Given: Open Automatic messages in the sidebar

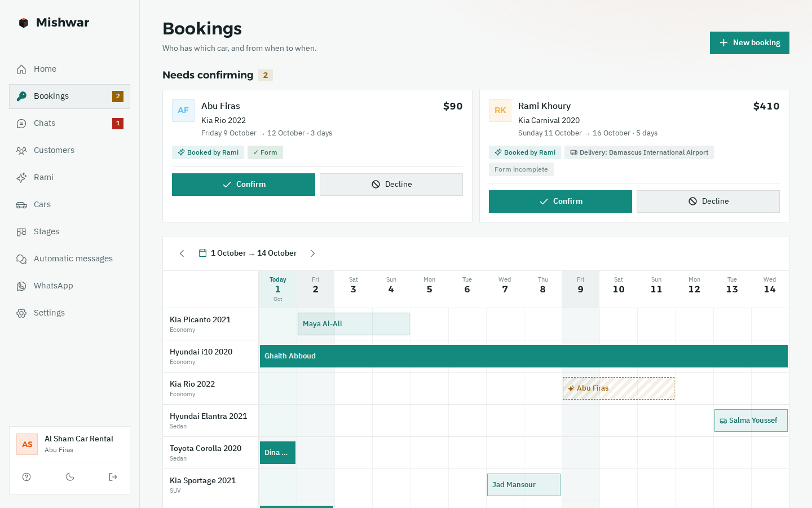Looking at the screenshot, I should (69, 259).
